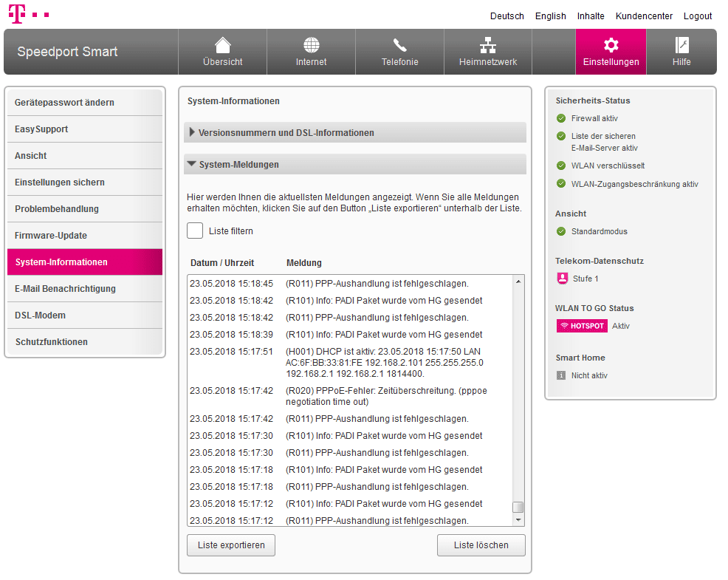The width and height of the screenshot is (728, 580).
Task: Open E-Mail Benachrichtigung settings
Action: (85, 289)
